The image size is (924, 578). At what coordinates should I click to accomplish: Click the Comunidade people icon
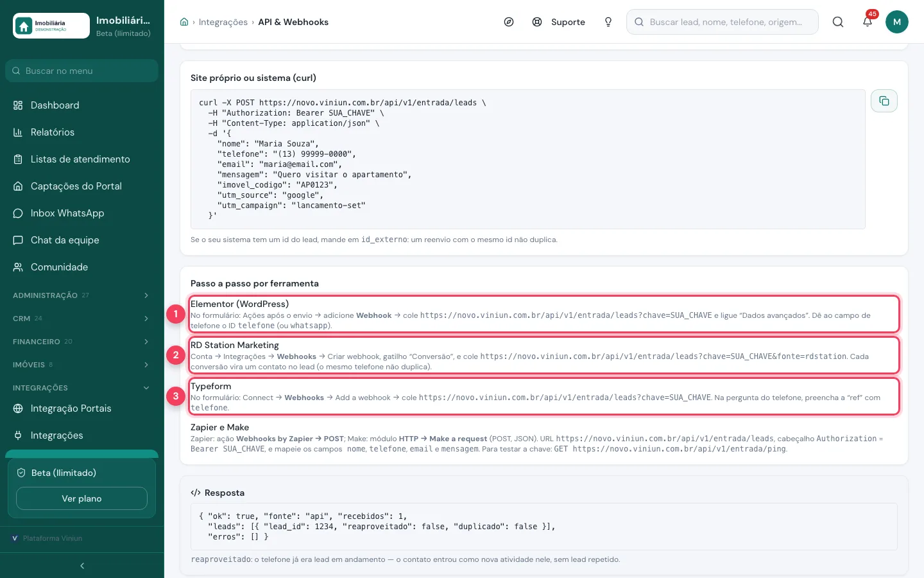tap(18, 267)
